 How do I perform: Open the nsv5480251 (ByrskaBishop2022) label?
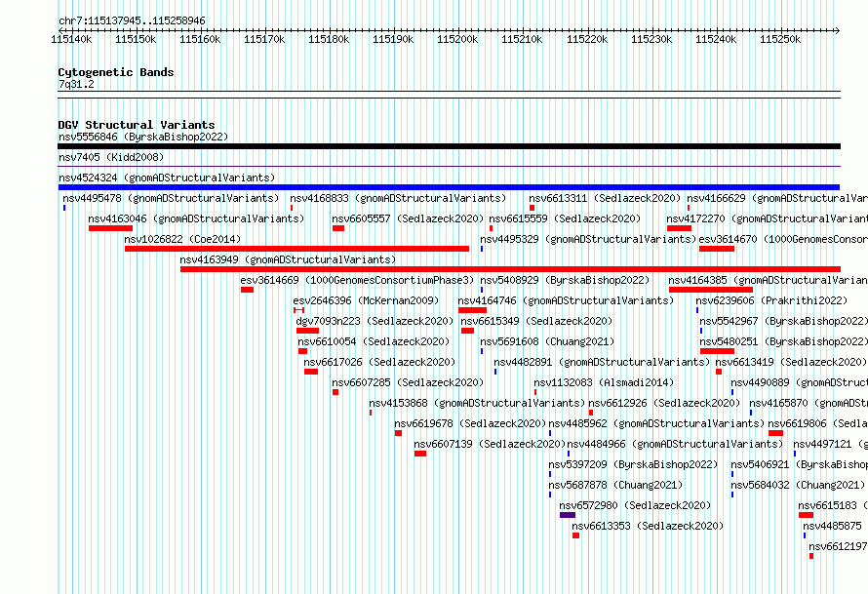(783, 341)
